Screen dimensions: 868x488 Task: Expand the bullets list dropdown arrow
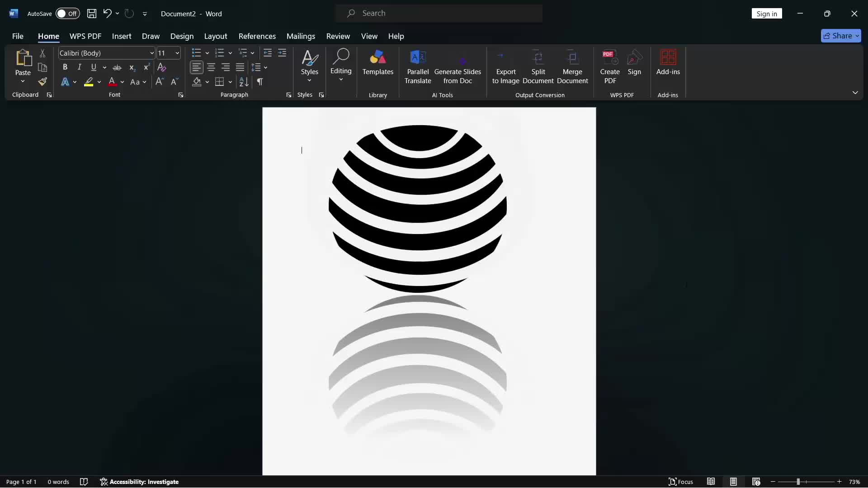[x=207, y=53]
